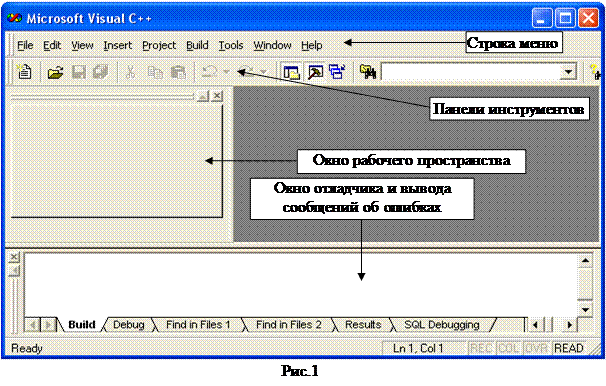Viewport: 606px width, 386px height.
Task: Close the output pane with its X button
Action: point(14,257)
